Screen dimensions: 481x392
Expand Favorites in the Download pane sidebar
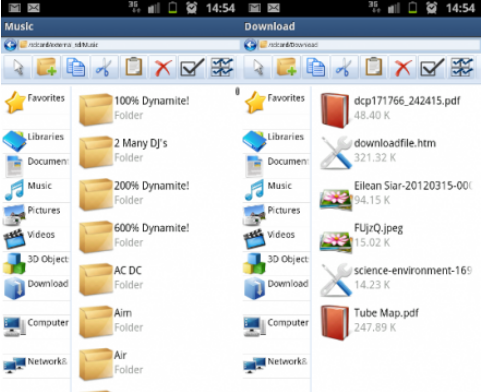point(276,103)
